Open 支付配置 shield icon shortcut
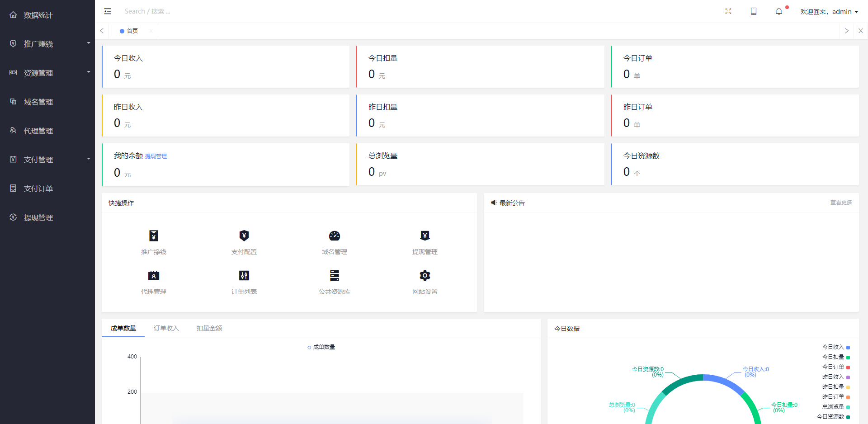 click(244, 236)
